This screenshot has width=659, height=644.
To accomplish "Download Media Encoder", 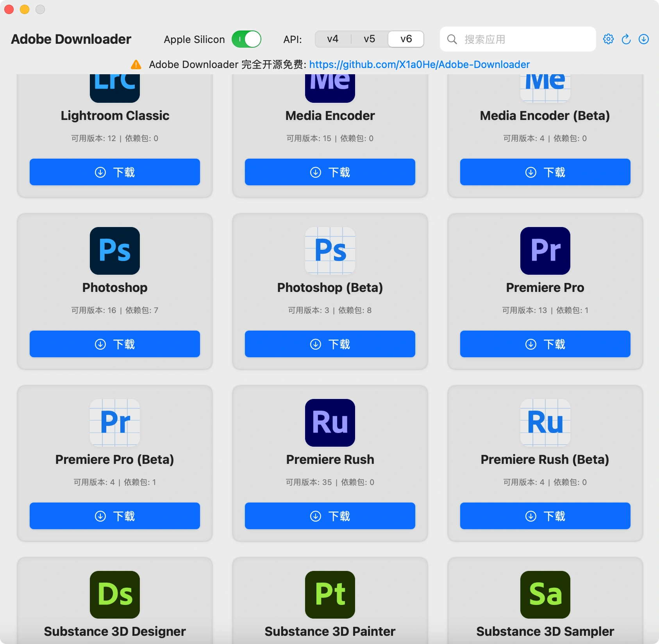I will [330, 172].
